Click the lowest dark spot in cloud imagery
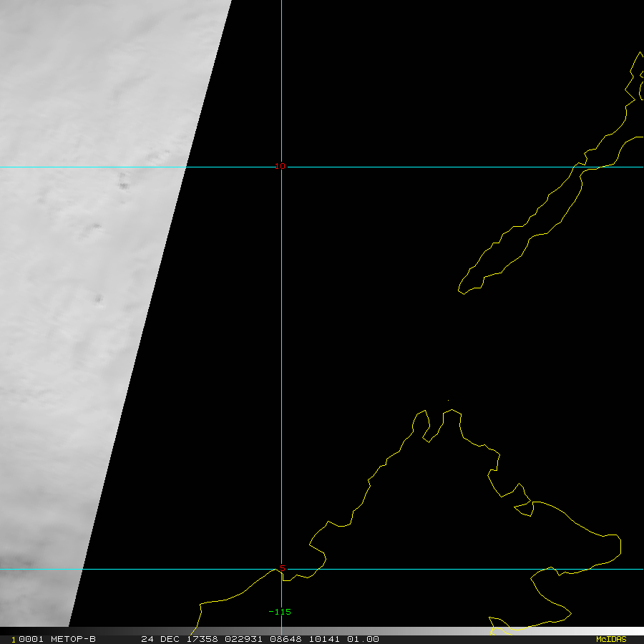644x644 pixels. click(x=98, y=298)
